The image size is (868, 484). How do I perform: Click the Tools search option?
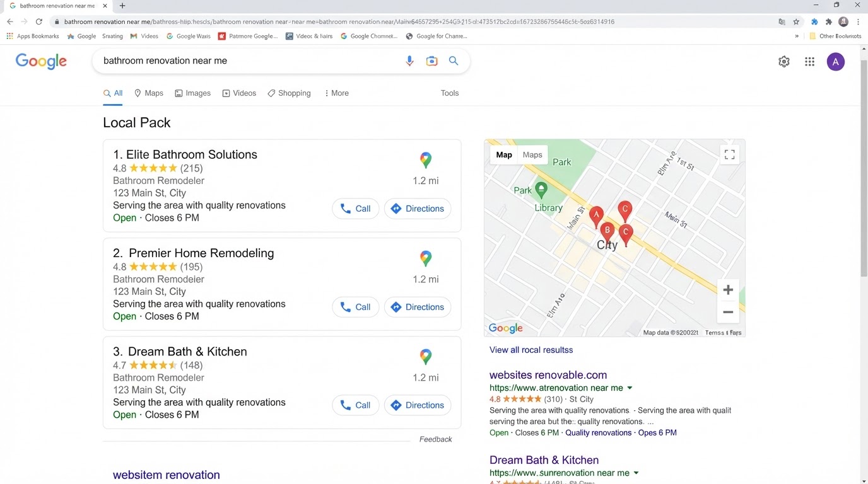450,93
